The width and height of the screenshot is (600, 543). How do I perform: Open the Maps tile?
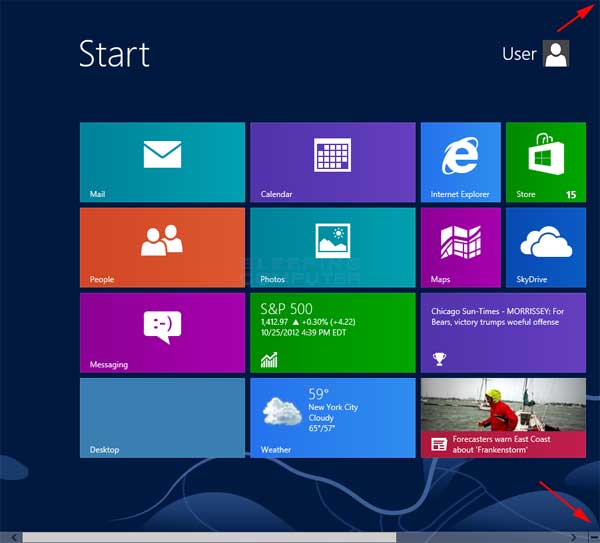tap(461, 248)
